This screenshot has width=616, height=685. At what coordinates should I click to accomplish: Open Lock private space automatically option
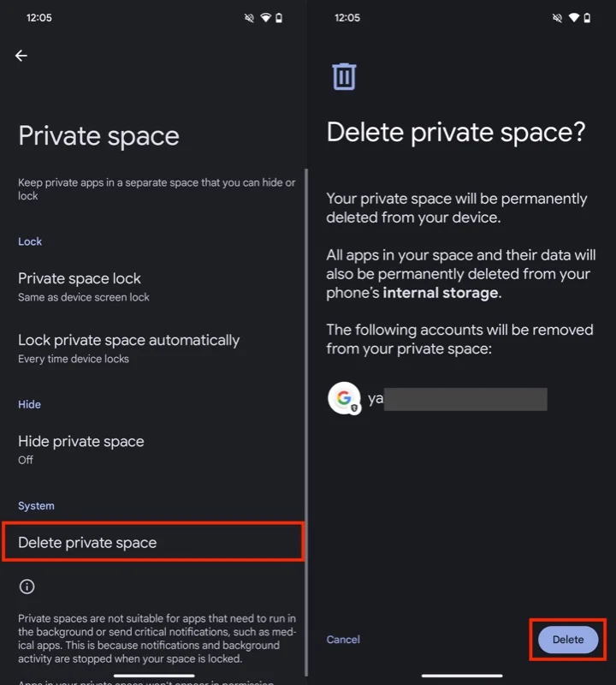[153, 348]
